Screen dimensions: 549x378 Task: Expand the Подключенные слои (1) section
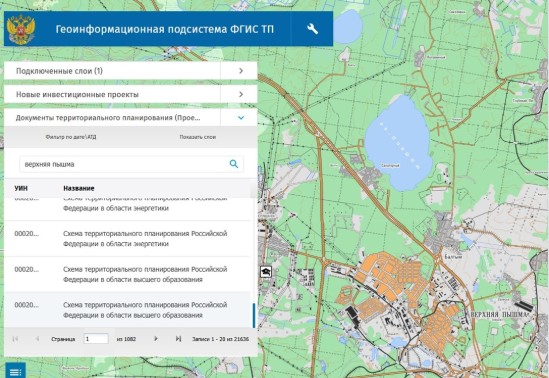(131, 71)
